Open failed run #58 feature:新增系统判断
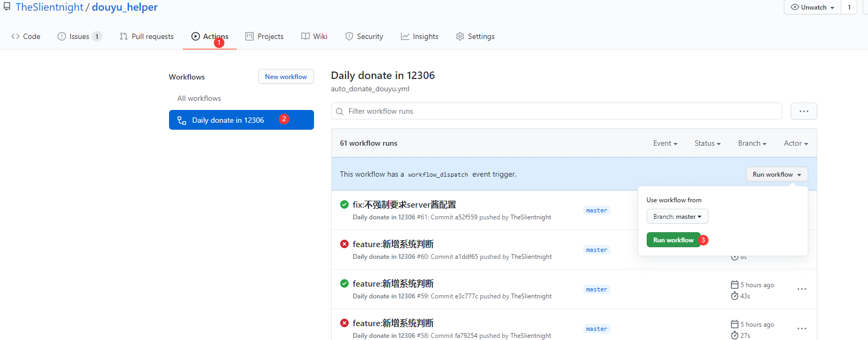 [393, 323]
